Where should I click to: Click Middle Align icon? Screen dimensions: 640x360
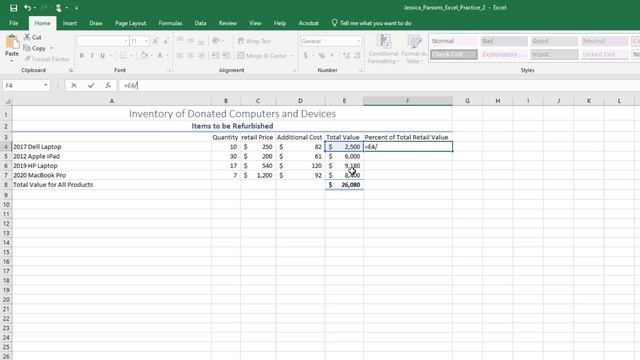pyautogui.click(x=191, y=40)
